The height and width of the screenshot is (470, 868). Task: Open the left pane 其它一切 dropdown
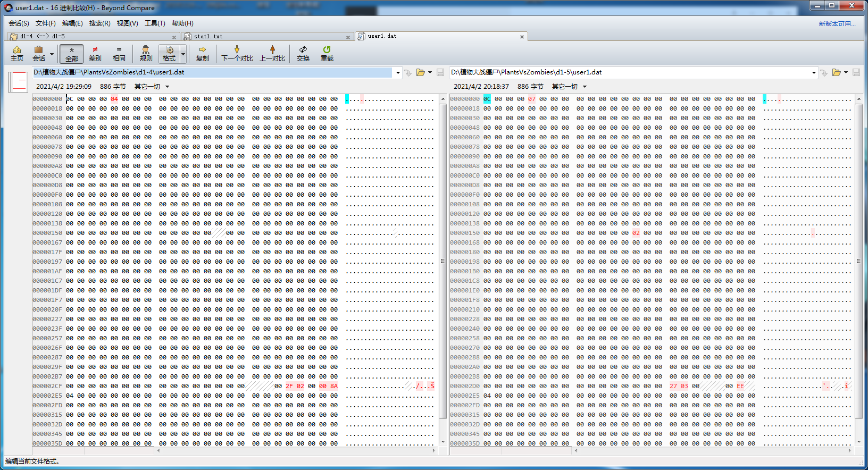pyautogui.click(x=152, y=87)
